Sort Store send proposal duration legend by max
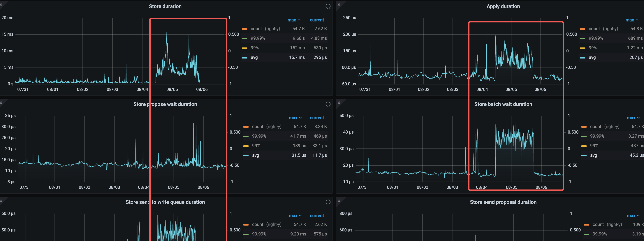 click(633, 216)
